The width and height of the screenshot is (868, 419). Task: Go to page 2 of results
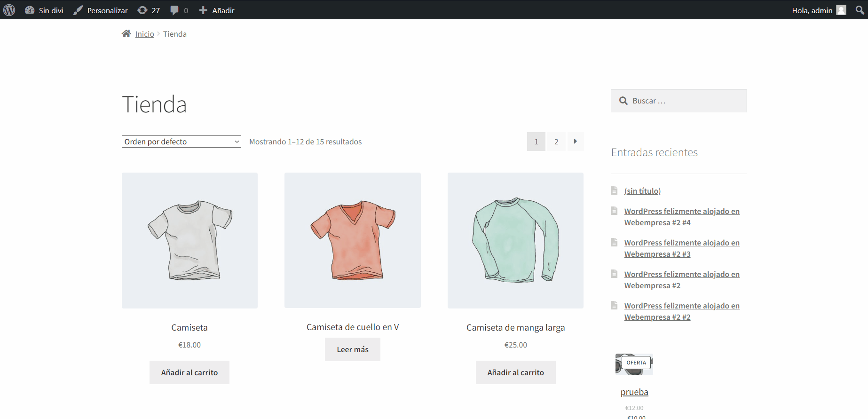tap(556, 142)
